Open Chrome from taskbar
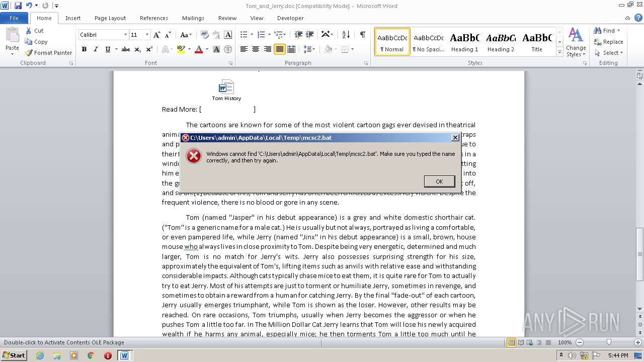 (91, 355)
